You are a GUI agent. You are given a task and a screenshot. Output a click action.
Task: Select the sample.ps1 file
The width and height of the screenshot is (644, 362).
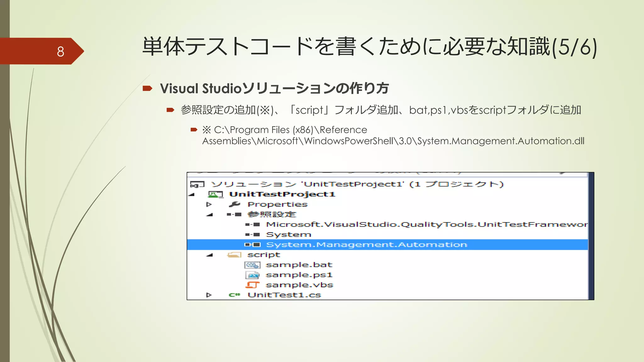point(299,275)
